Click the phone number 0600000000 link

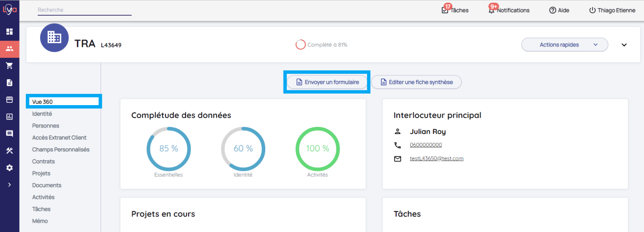(425, 145)
